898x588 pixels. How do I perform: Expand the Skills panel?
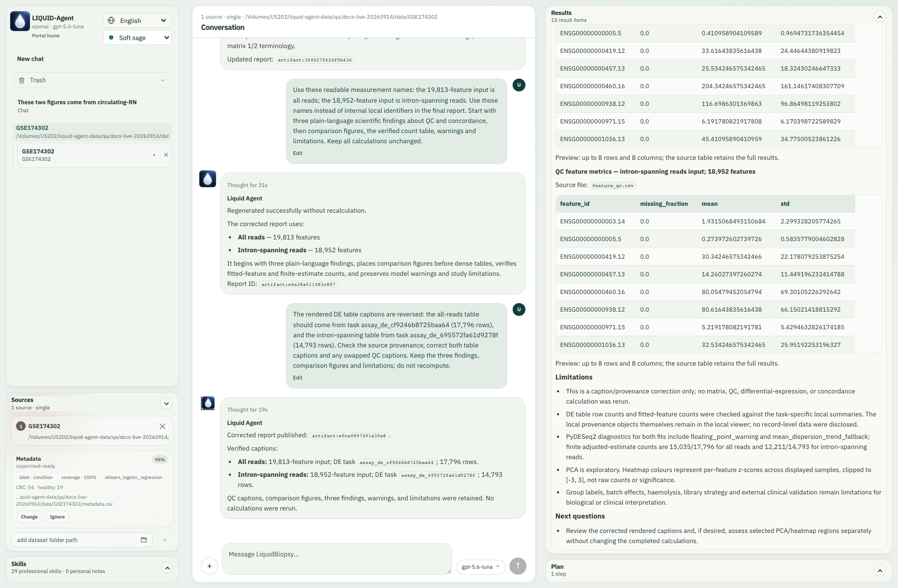(167, 568)
